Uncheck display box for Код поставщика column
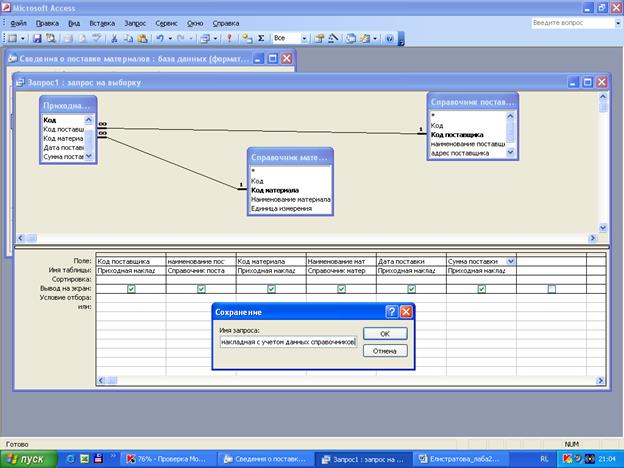This screenshot has width=624, height=468. pyautogui.click(x=131, y=289)
